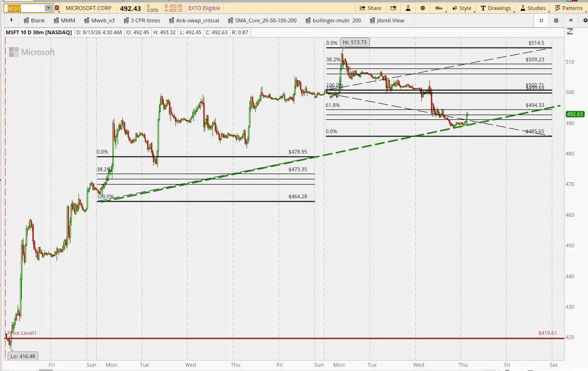Load the Ank-vwap_critical study set
The height and width of the screenshot is (371, 588).
(193, 20)
